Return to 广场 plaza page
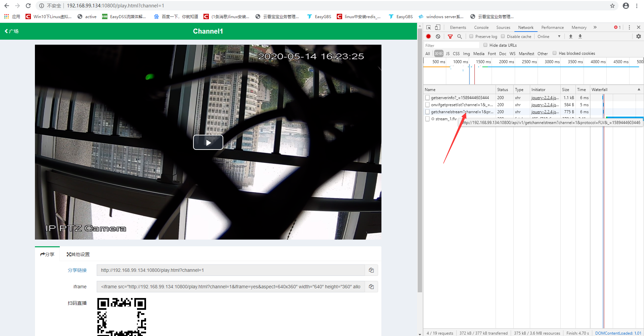Image resolution: width=644 pixels, height=336 pixels. click(12, 31)
